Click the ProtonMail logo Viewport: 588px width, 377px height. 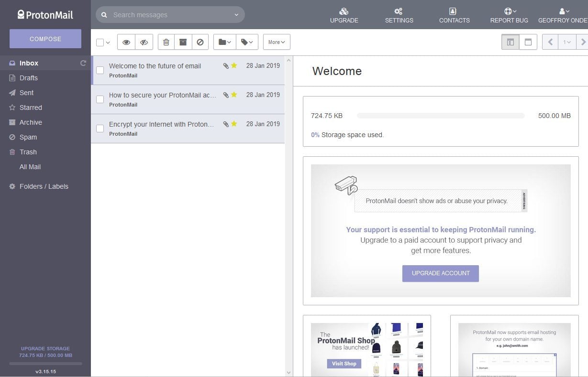45,15
